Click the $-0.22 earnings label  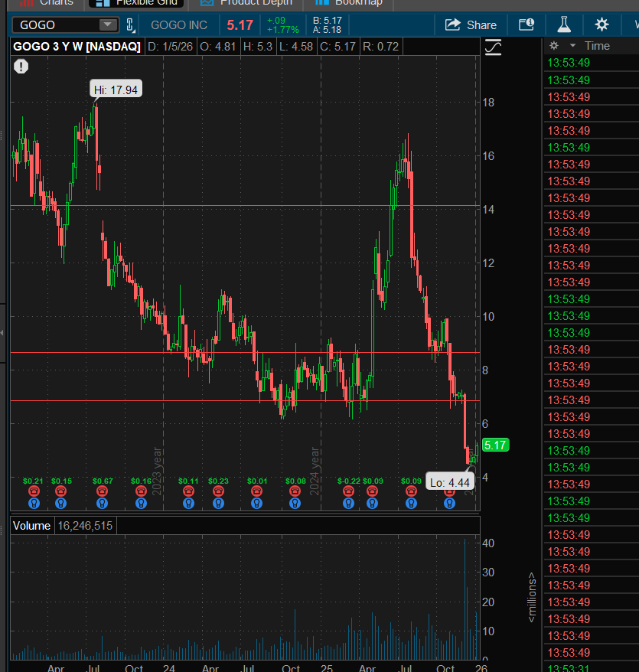348,481
